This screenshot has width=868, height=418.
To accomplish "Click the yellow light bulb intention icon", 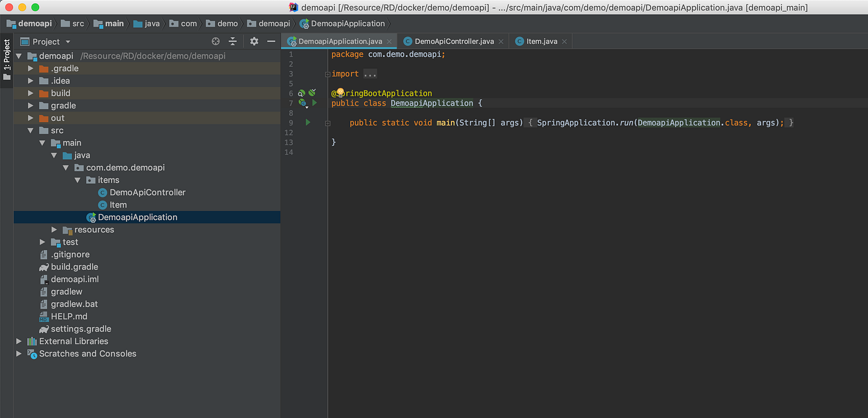I will [340, 92].
